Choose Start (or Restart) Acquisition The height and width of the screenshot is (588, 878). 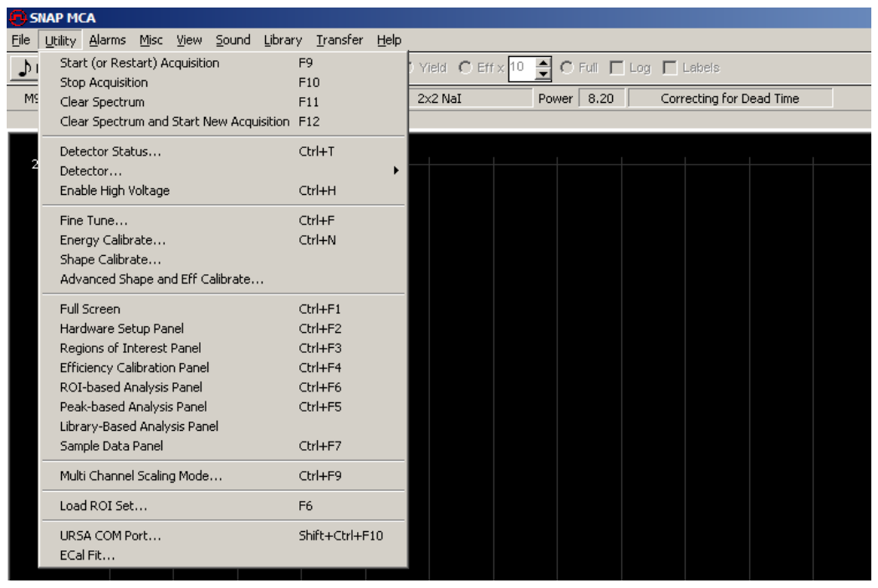click(223, 63)
